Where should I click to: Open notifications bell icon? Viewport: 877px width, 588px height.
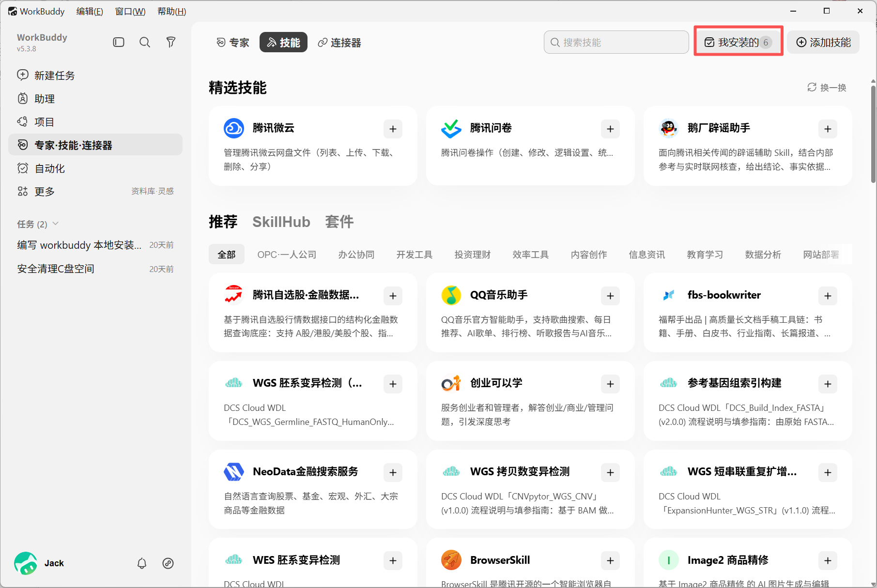click(x=142, y=563)
